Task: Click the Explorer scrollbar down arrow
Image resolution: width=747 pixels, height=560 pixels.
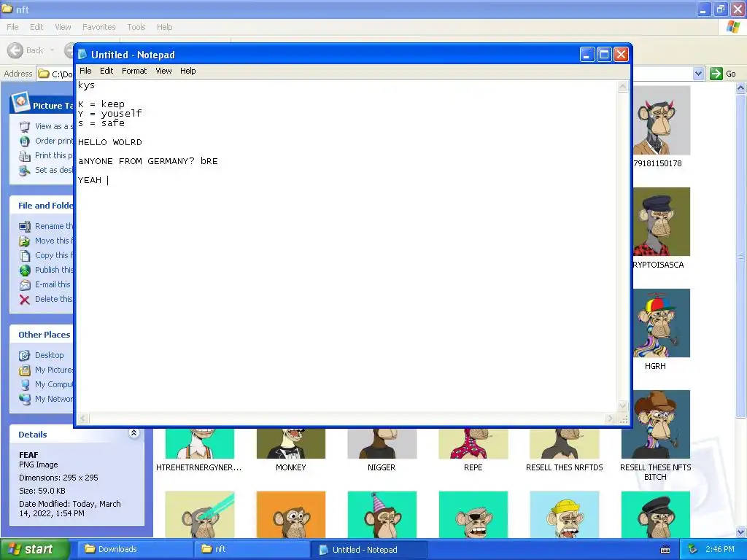Action: (741, 532)
